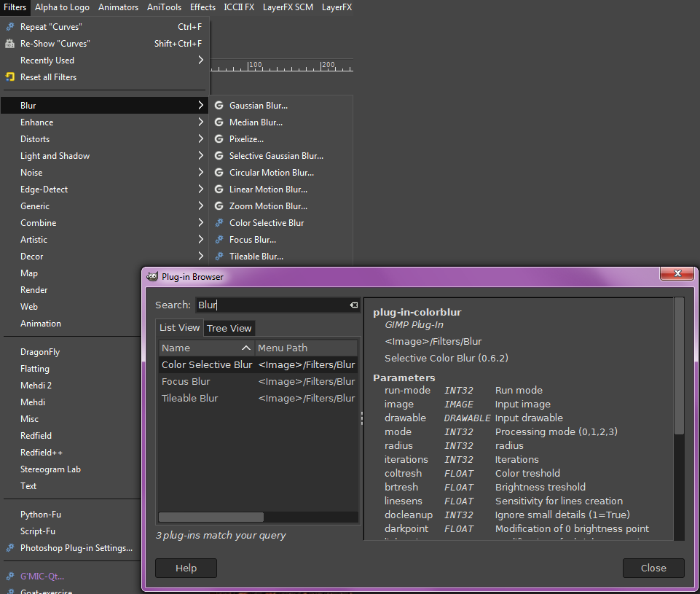The width and height of the screenshot is (700, 594).
Task: Close Plug-in Browser with the red X button
Action: (677, 273)
